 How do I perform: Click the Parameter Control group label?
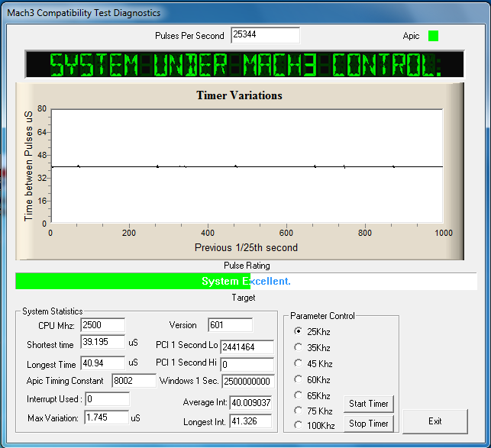coord(322,316)
